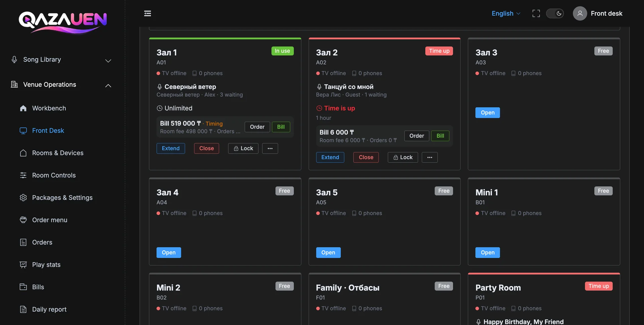644x325 pixels.
Task: Open the Зал 4 room
Action: tap(169, 253)
